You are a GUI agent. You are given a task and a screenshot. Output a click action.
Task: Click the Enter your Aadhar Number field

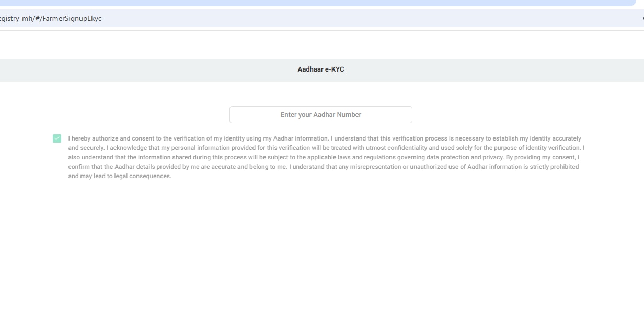click(x=321, y=115)
